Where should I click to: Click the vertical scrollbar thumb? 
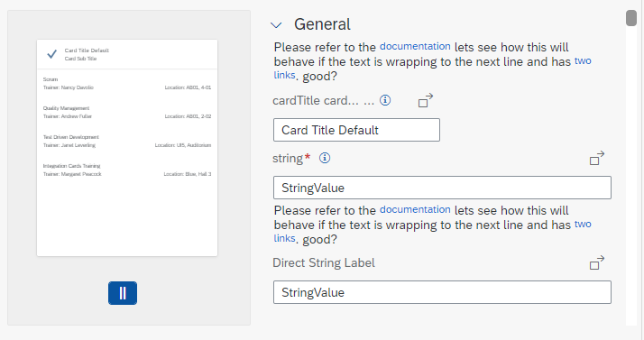pyautogui.click(x=630, y=18)
